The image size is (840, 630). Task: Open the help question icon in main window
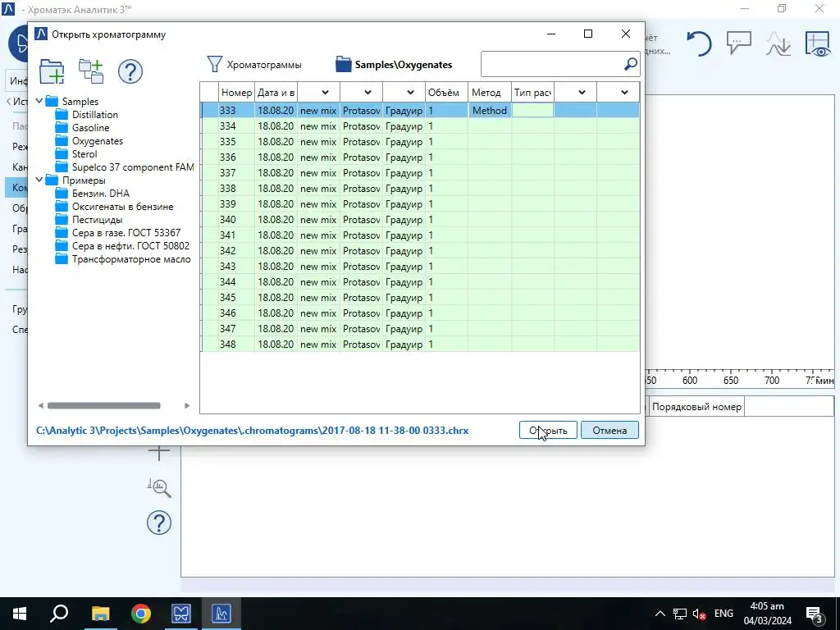(x=159, y=523)
